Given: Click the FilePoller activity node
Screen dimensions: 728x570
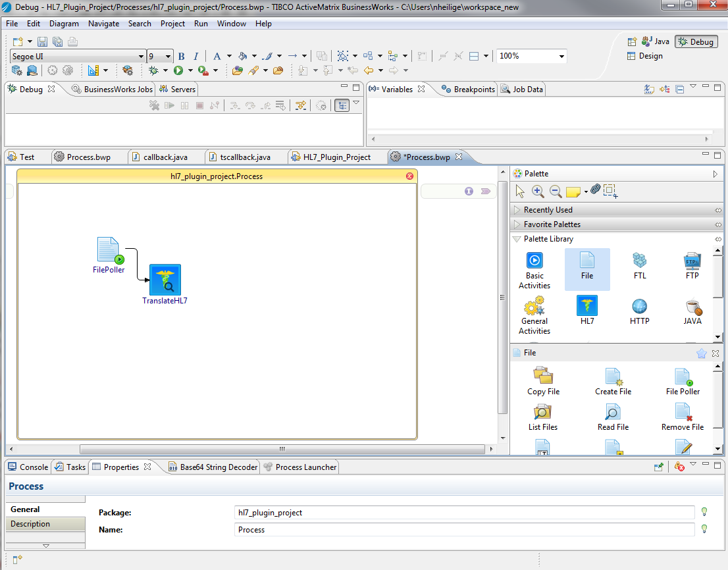Looking at the screenshot, I should 109,251.
